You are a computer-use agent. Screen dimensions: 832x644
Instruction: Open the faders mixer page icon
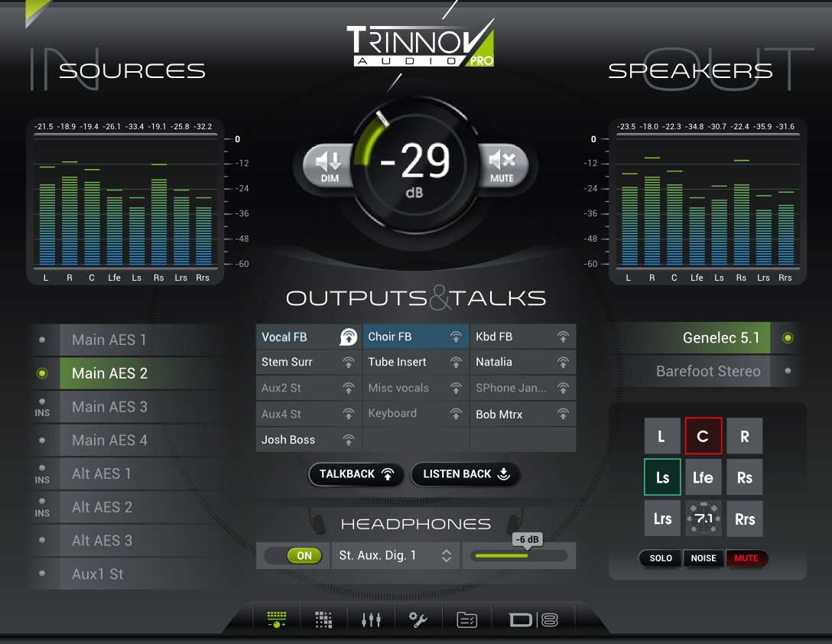pos(371,620)
